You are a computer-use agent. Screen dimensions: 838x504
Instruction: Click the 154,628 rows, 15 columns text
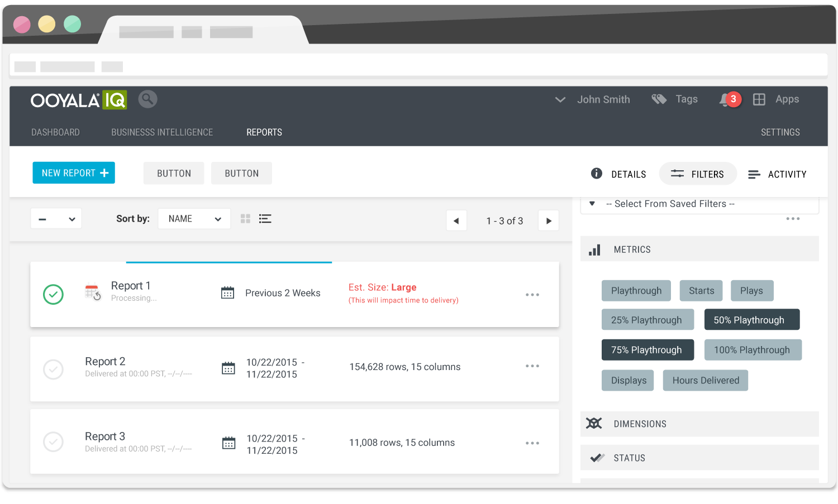point(405,367)
